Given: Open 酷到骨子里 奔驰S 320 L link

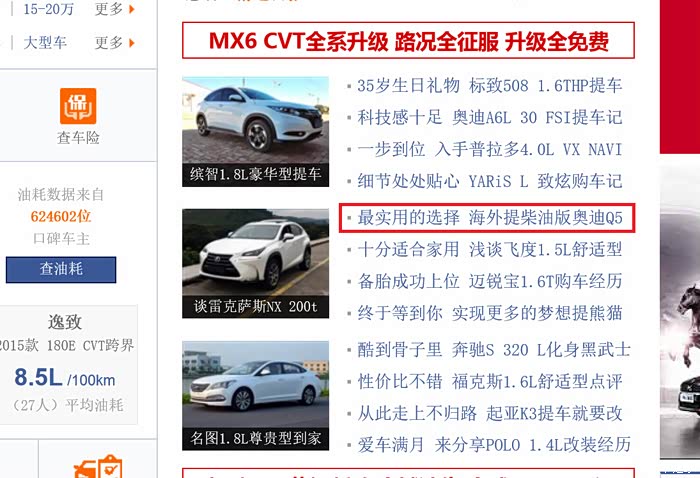Looking at the screenshot, I should click(494, 349).
